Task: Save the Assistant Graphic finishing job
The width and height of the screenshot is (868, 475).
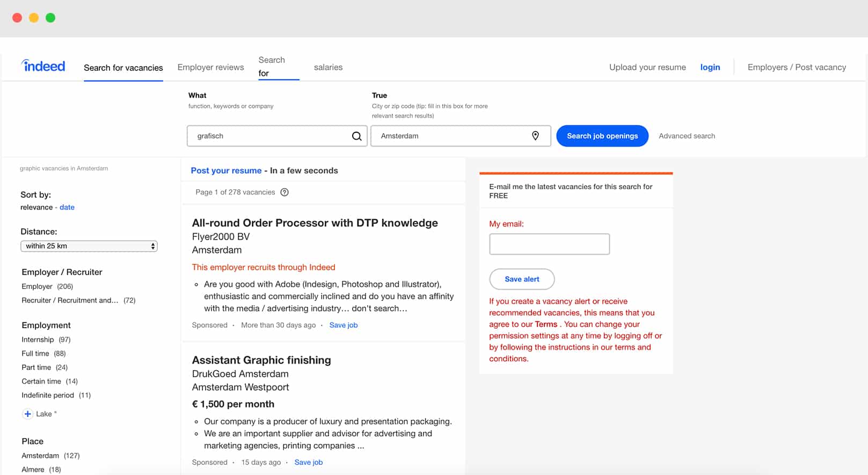Action: click(308, 462)
